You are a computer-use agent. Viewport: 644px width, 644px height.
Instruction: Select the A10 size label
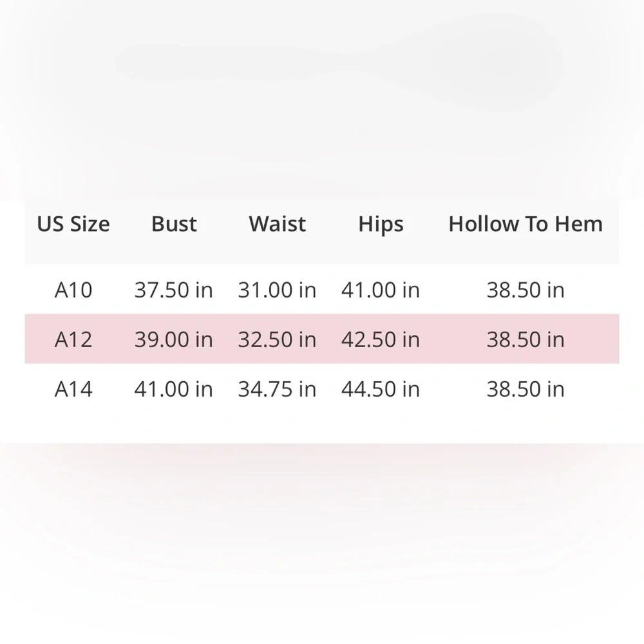point(73,290)
